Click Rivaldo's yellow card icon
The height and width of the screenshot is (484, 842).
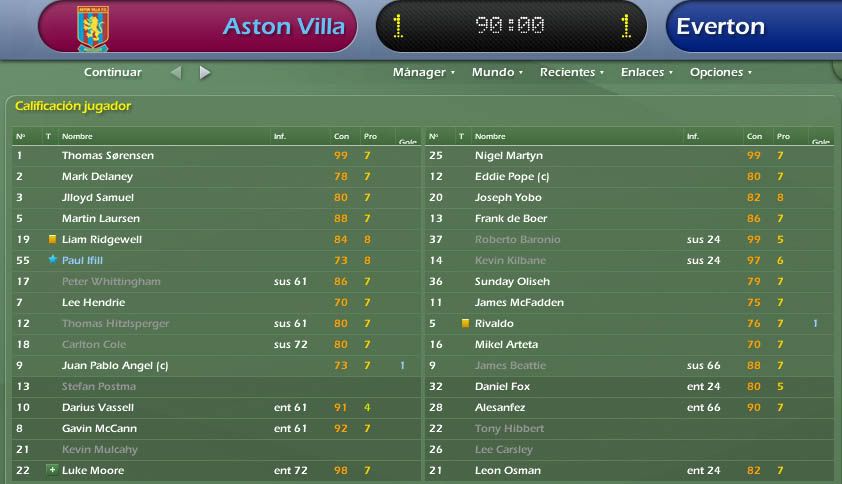[x=465, y=323]
